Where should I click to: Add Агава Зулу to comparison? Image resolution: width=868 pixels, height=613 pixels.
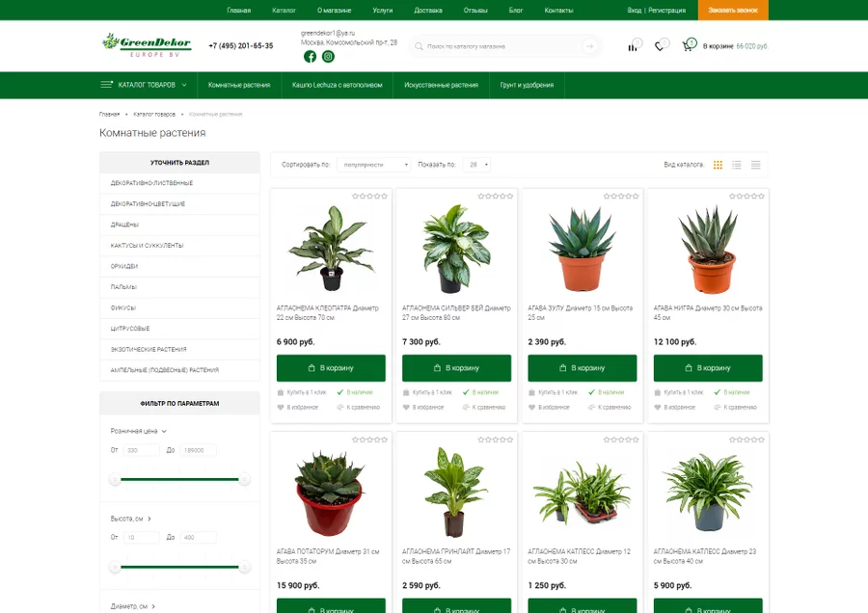pyautogui.click(x=610, y=407)
